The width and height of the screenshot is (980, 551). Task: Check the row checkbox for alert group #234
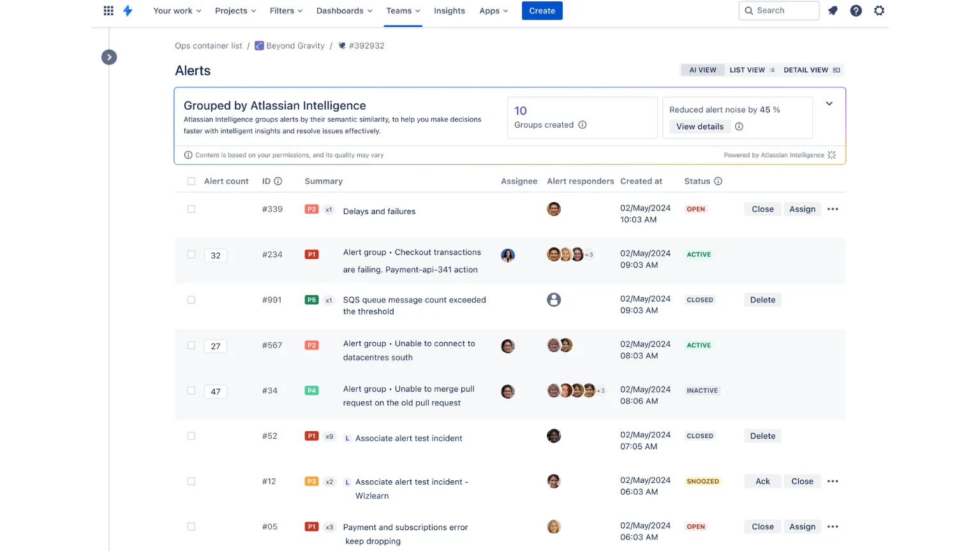pyautogui.click(x=191, y=254)
